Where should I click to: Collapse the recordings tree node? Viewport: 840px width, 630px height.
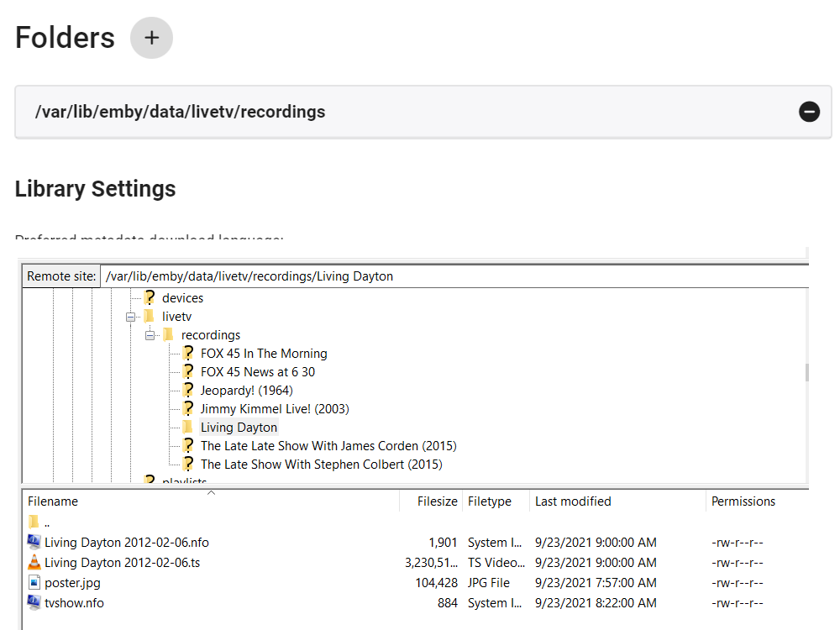click(150, 335)
